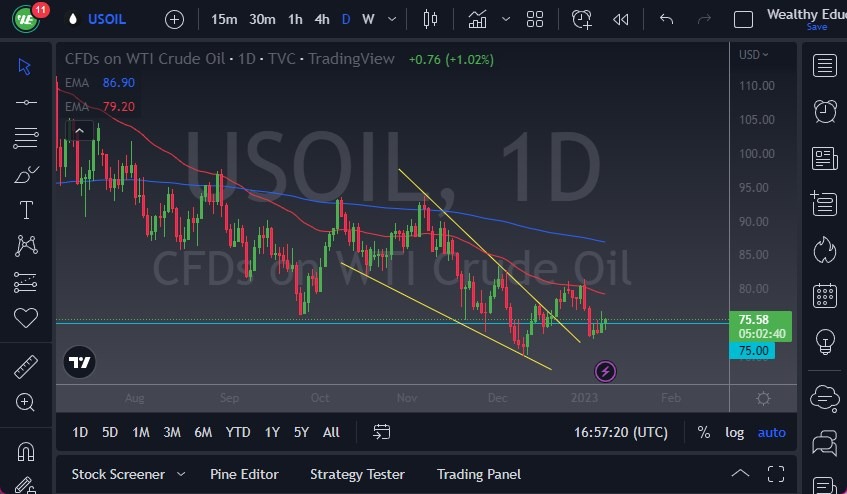Screen dimensions: 847x494
Task: Expand the bottom panel chevron
Action: coord(740,474)
